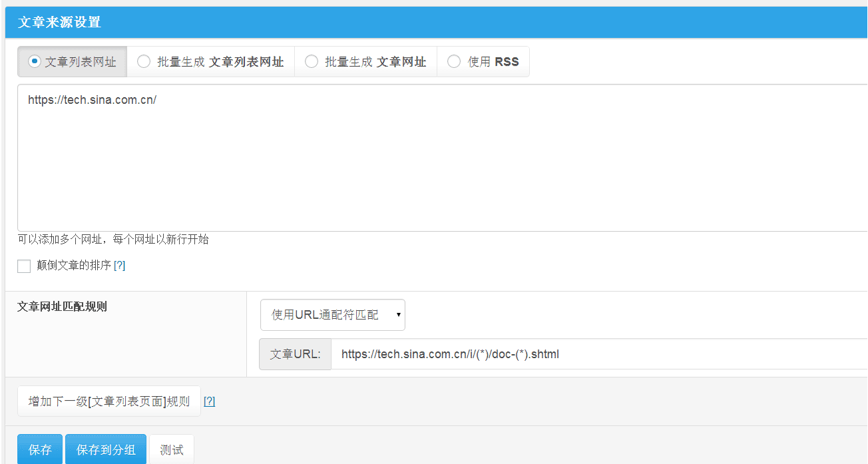Select 批量生成 文章网址 source mode
Viewport: 868px width, 464px height.
point(312,61)
